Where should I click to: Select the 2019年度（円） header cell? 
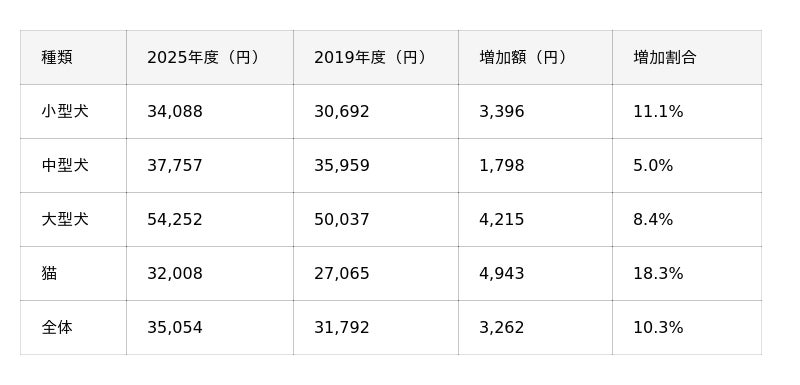pyautogui.click(x=376, y=57)
